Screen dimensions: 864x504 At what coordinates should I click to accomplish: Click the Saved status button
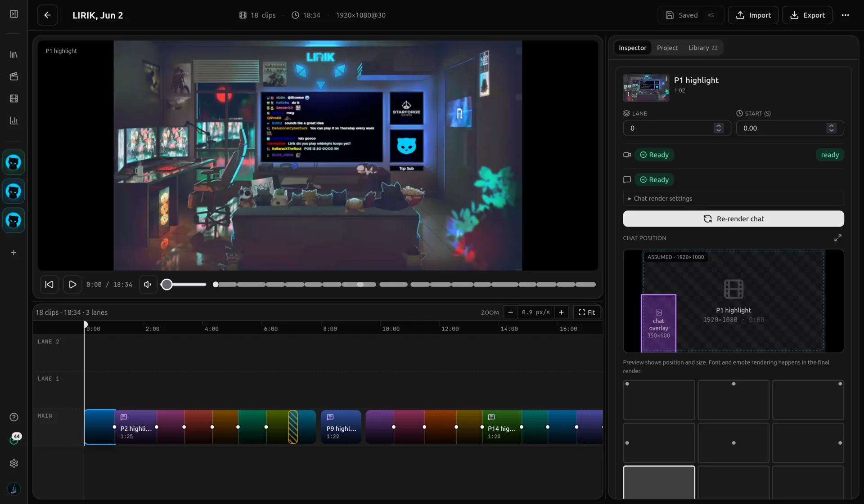(x=691, y=15)
